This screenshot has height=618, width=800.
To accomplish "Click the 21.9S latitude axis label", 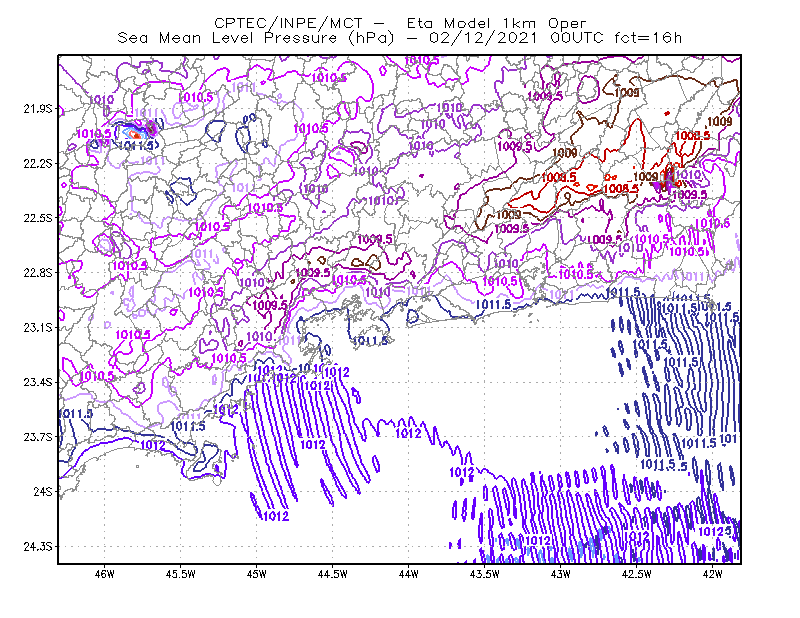I will [x=38, y=109].
